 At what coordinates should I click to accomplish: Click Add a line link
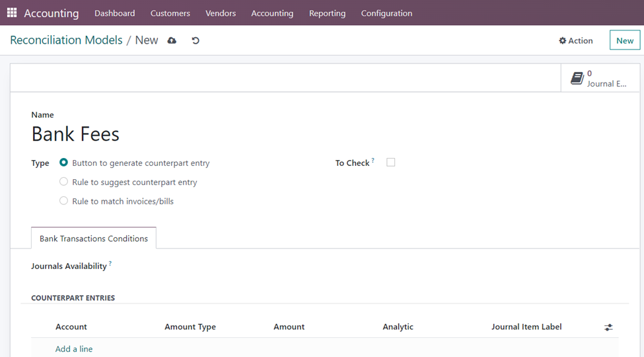click(x=74, y=349)
